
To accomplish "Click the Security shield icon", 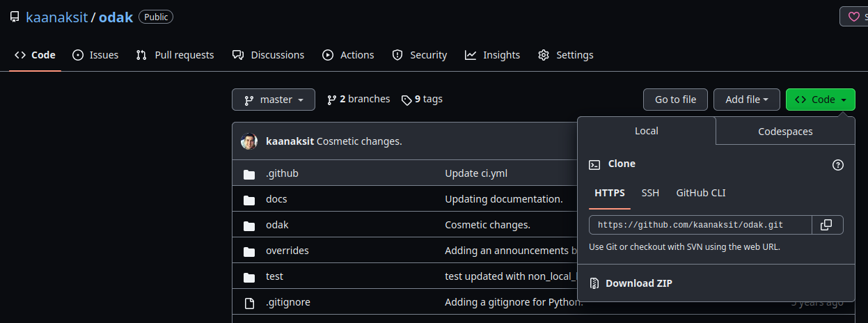I will [397, 55].
